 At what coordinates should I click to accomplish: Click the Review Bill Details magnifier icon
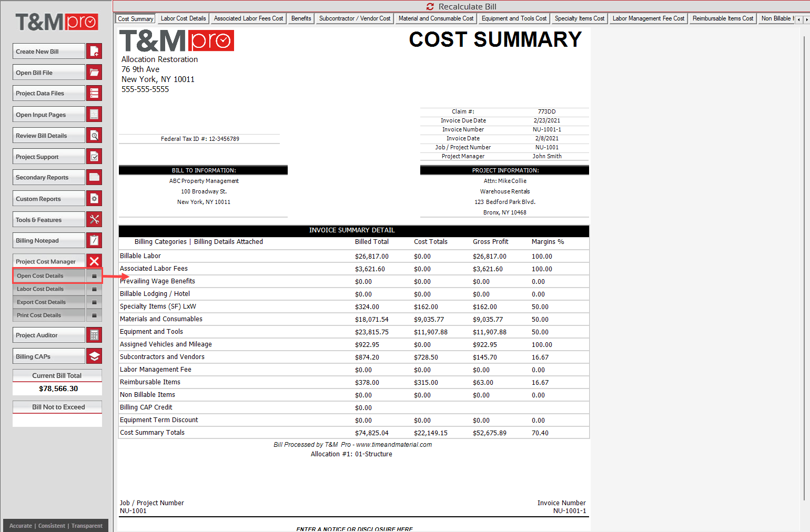pos(94,135)
